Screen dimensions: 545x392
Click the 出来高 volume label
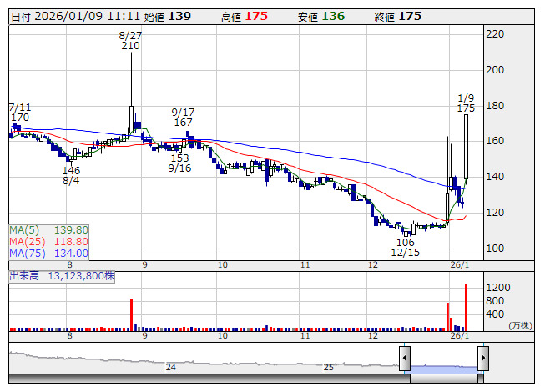tap(25, 274)
